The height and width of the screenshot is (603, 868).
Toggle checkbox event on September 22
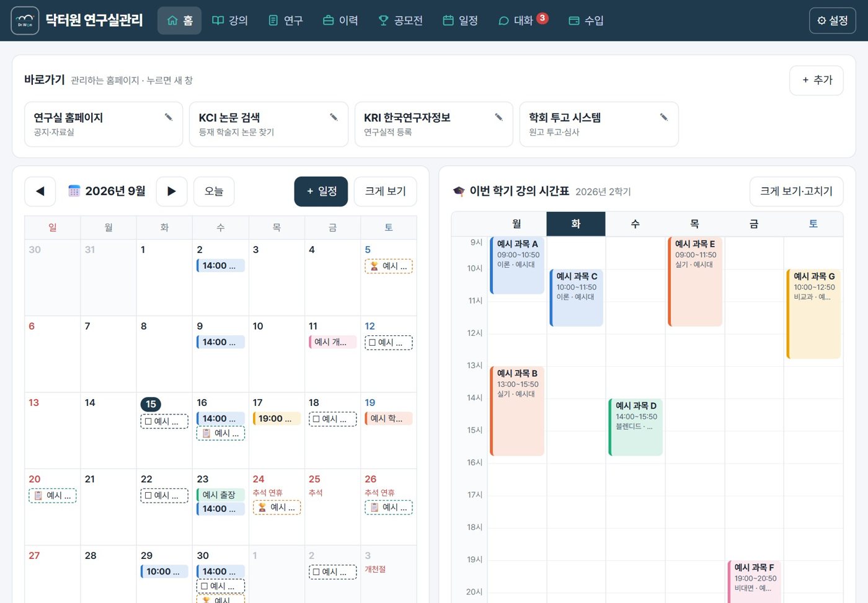click(164, 495)
